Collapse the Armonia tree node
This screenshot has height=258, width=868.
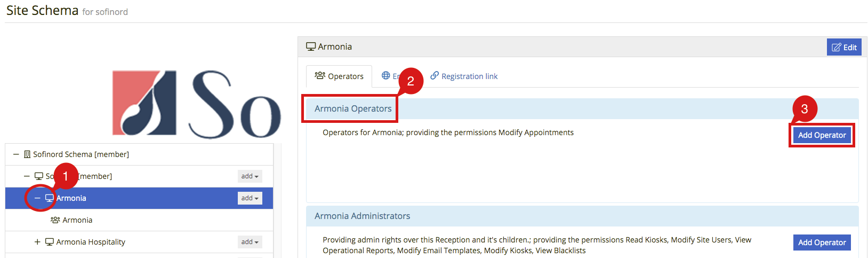tap(37, 198)
